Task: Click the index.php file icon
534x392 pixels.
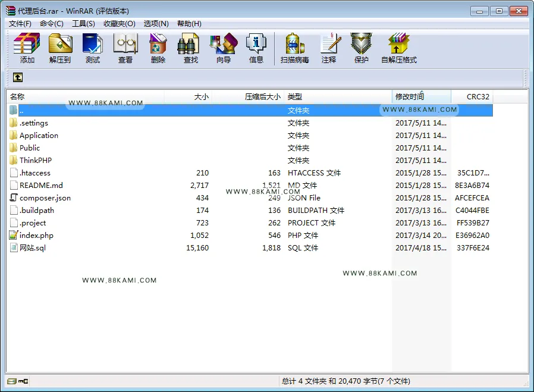Action: 14,235
